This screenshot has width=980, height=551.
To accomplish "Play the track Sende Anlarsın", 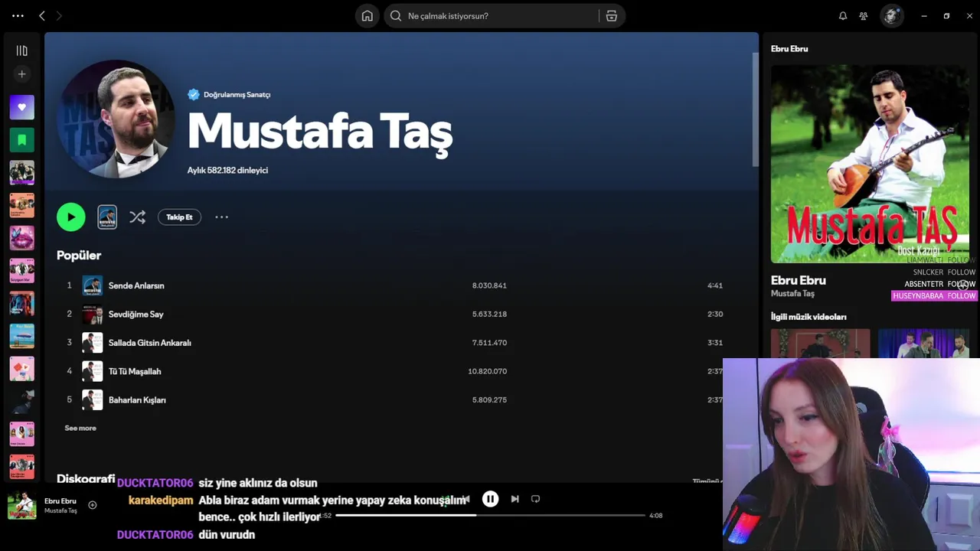I will (x=136, y=285).
